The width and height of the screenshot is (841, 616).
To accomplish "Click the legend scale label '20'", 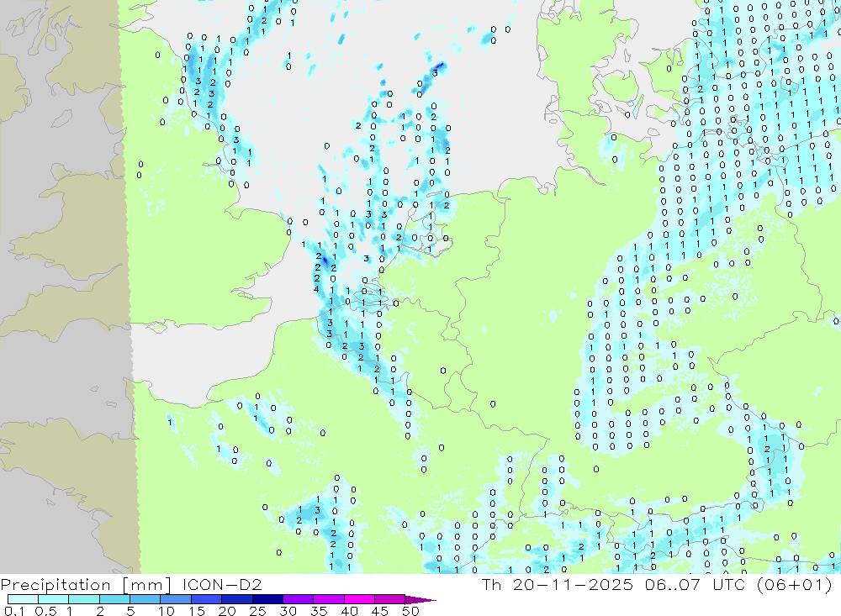I will click(227, 611).
